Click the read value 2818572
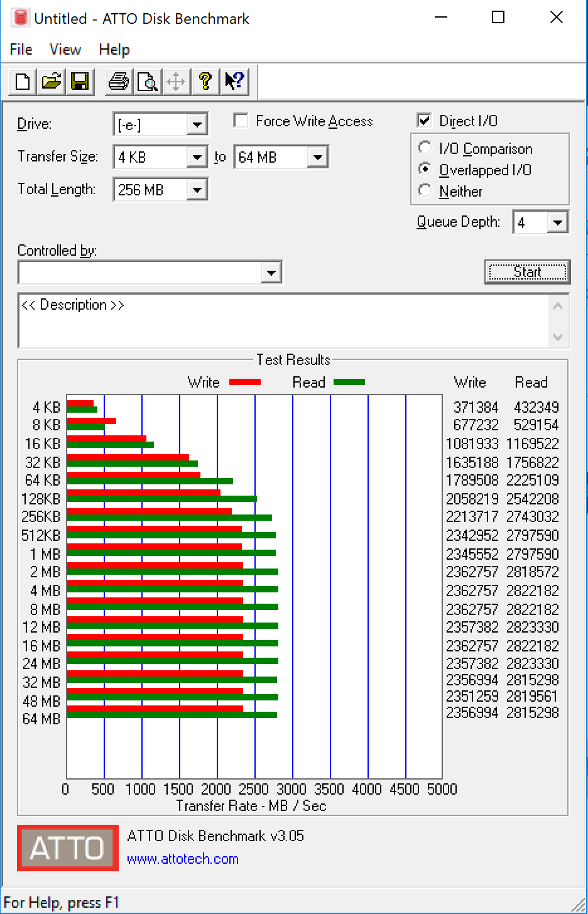This screenshot has height=914, width=588. click(533, 572)
